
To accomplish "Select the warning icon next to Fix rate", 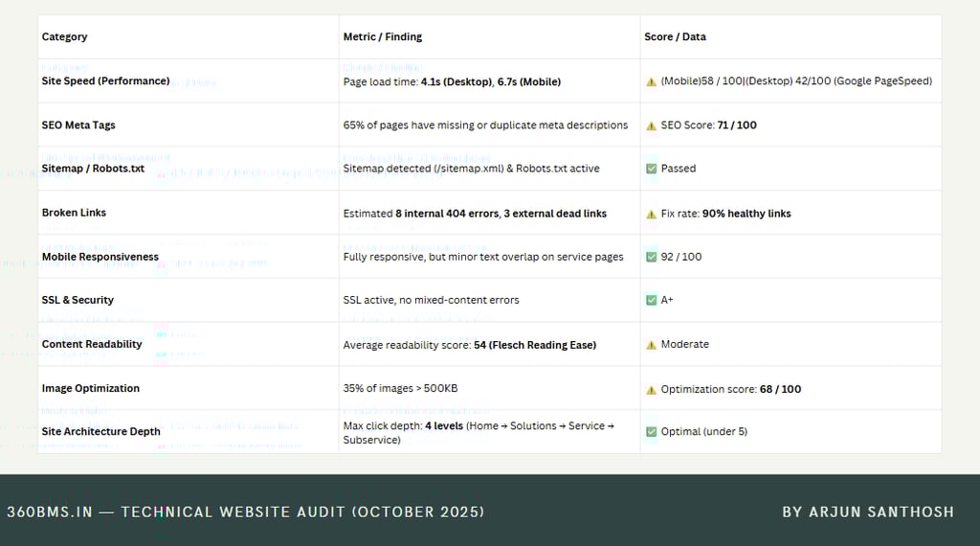I will coord(651,214).
